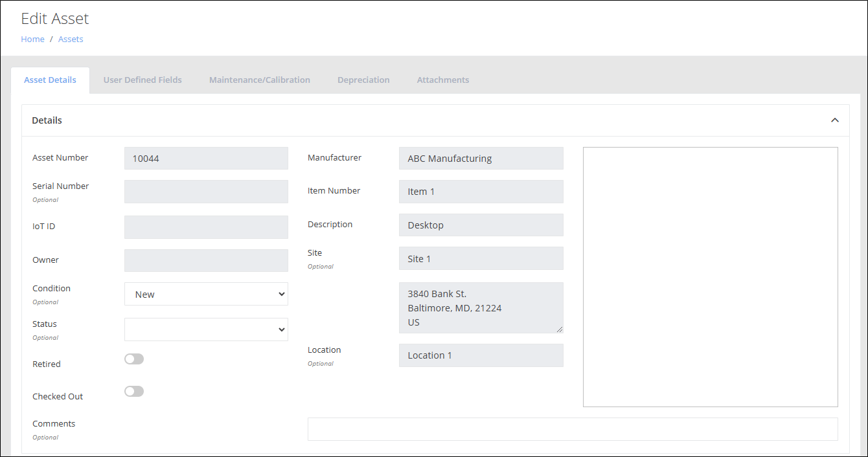This screenshot has height=457, width=868.
Task: Click the Condition label
Action: point(51,288)
